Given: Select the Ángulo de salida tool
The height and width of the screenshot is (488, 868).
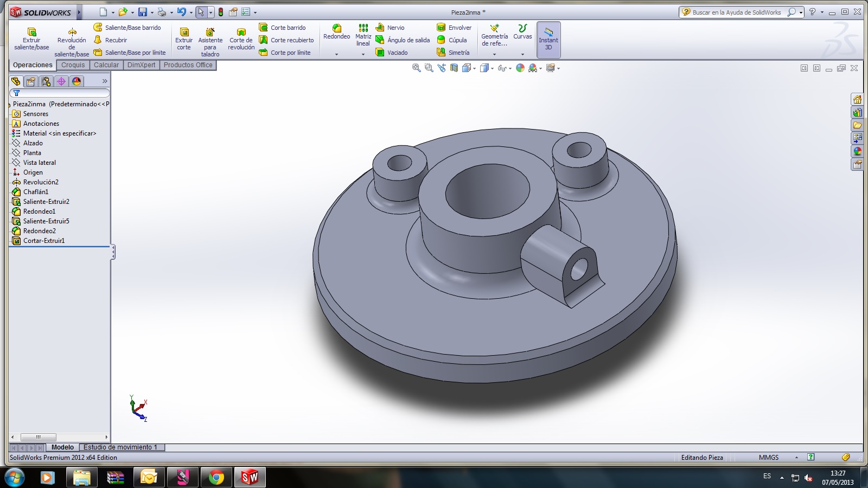Looking at the screenshot, I should pos(403,40).
